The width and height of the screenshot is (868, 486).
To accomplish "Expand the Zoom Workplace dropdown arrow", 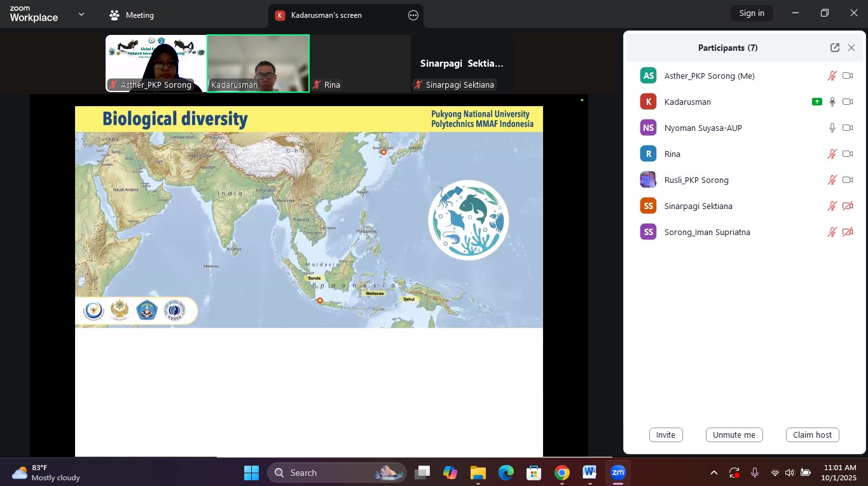I will (81, 15).
